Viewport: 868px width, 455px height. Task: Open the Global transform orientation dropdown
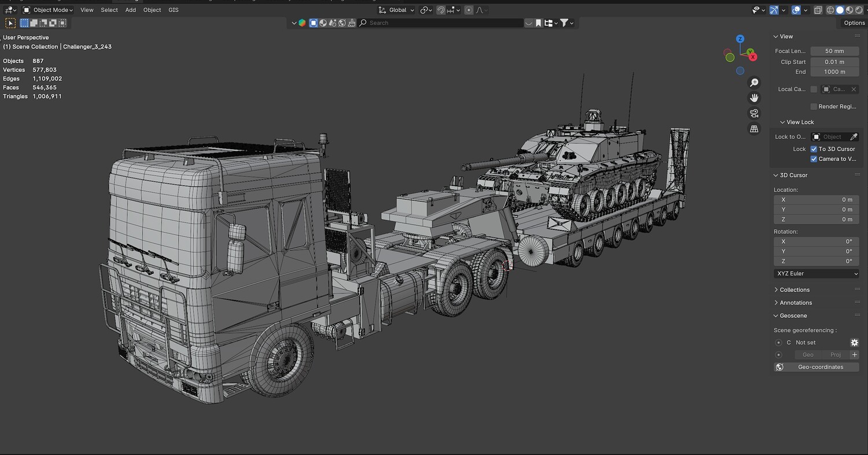pyautogui.click(x=396, y=10)
